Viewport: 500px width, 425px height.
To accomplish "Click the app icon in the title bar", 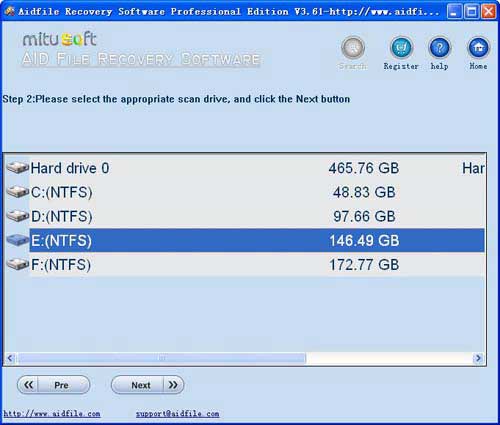I will click(9, 11).
